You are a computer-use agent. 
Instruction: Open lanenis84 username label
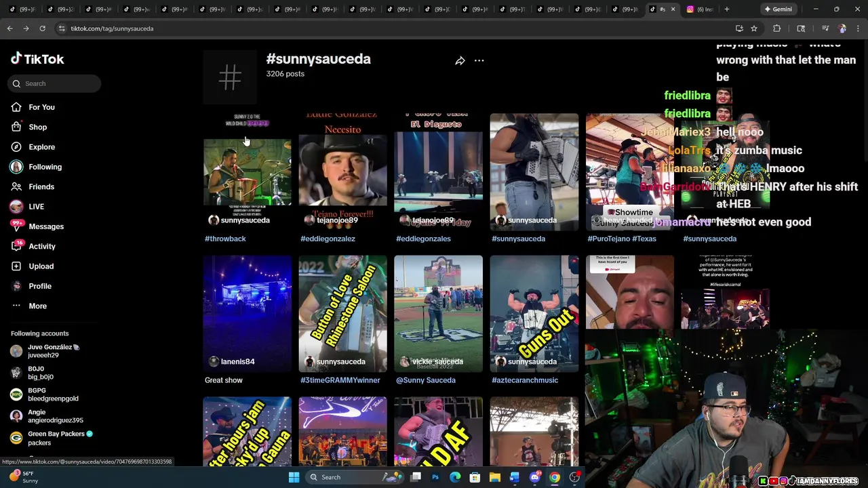pos(237,362)
